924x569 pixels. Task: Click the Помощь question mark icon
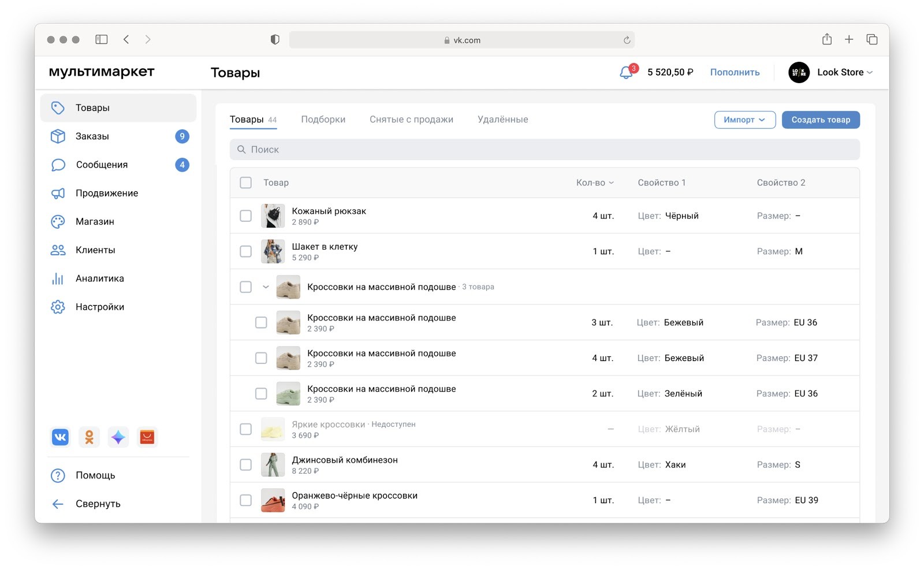(58, 475)
